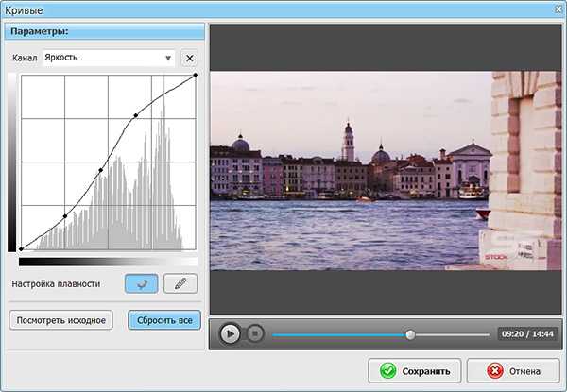Click the Параметры panel header

tap(105, 32)
